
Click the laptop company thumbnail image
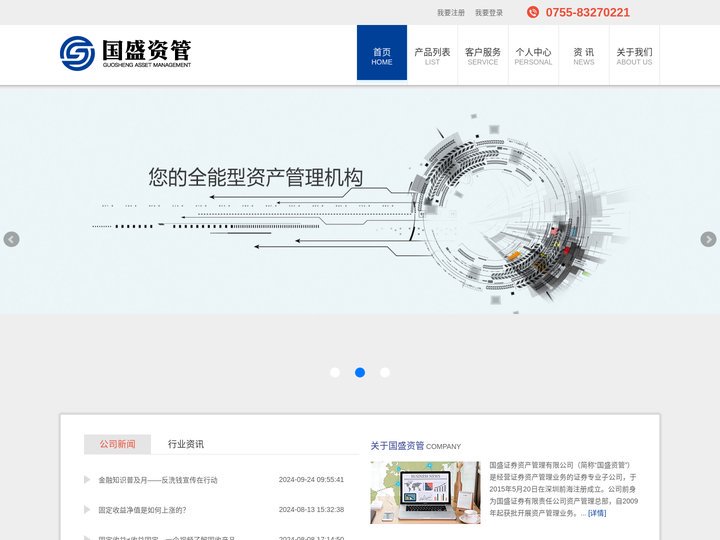coord(425,492)
